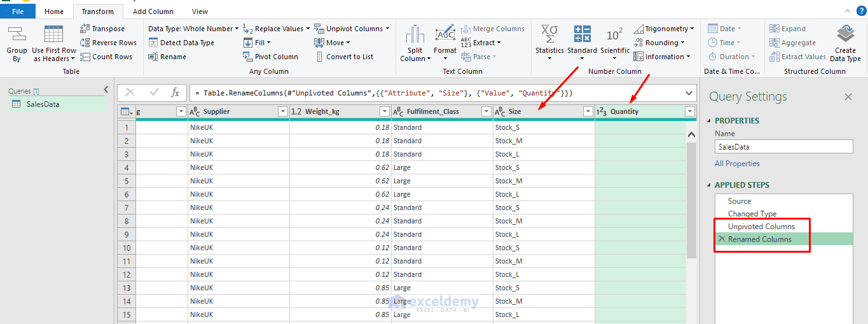
Task: Click the Quantity column data type icon
Action: (602, 111)
